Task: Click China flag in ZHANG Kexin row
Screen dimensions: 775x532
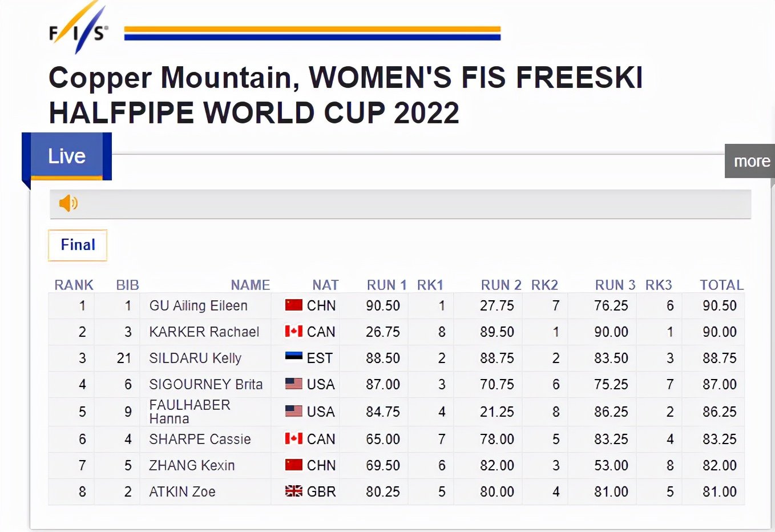Action: (x=294, y=465)
